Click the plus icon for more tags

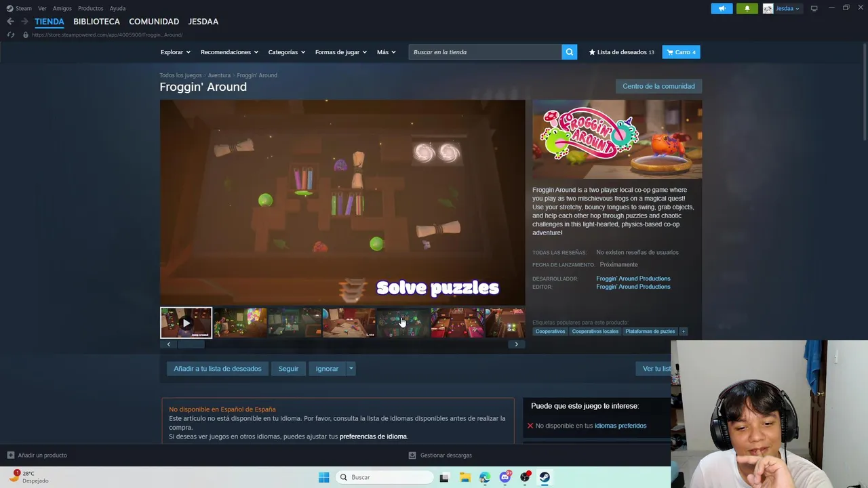pyautogui.click(x=684, y=331)
